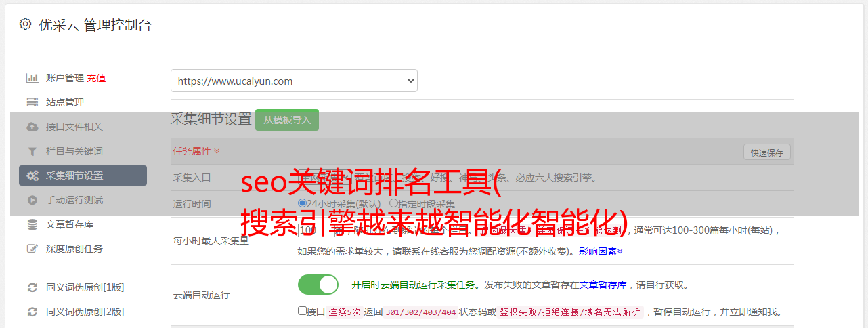Go to 栏目与关键词 section
Viewport: 868px width, 328px height.
tap(74, 151)
